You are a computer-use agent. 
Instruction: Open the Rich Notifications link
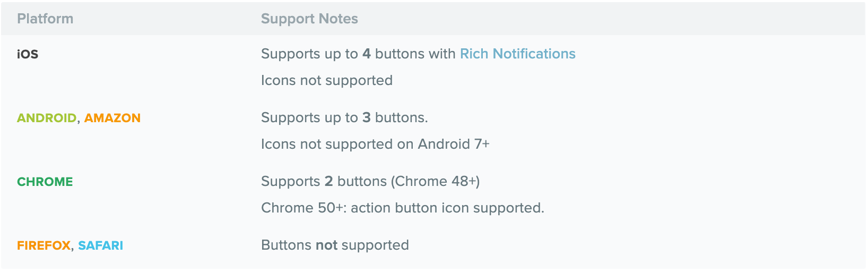click(x=517, y=54)
